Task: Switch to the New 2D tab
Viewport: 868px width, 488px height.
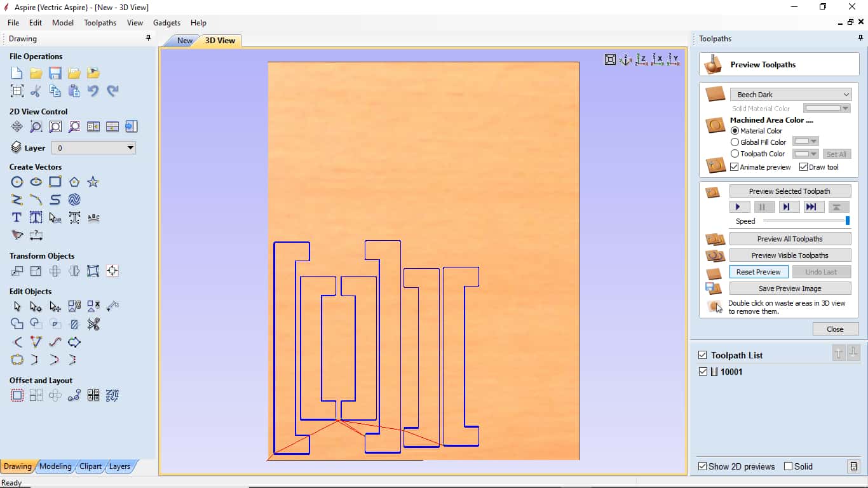Action: coord(184,41)
